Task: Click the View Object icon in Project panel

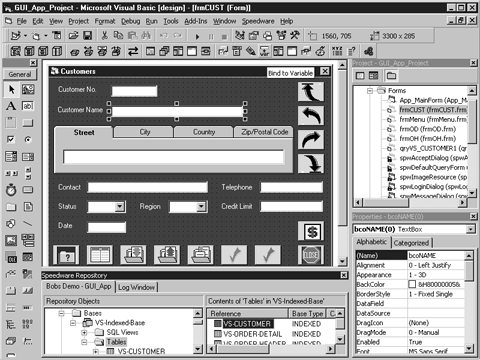Action: (x=374, y=76)
